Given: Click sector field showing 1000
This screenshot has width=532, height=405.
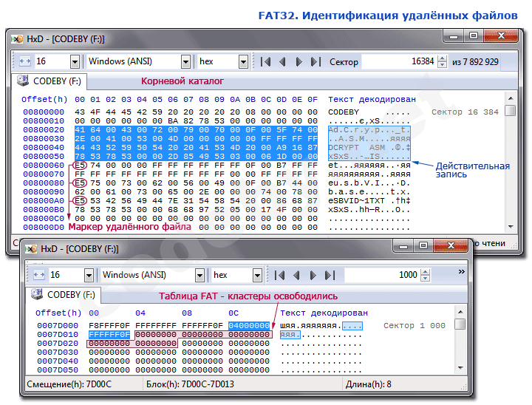Looking at the screenshot, I should (384, 275).
